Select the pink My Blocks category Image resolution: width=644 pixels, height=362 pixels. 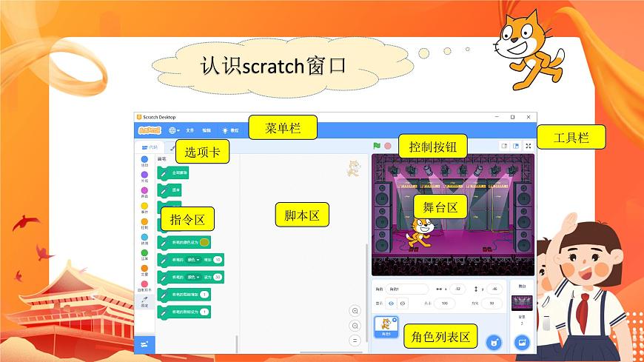coord(144,286)
